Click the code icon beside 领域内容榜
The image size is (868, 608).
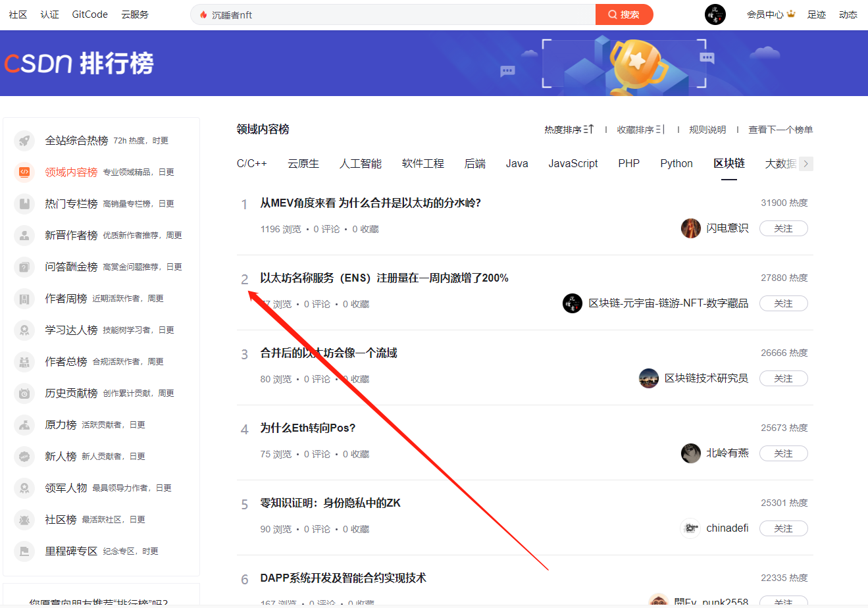tap(24, 172)
